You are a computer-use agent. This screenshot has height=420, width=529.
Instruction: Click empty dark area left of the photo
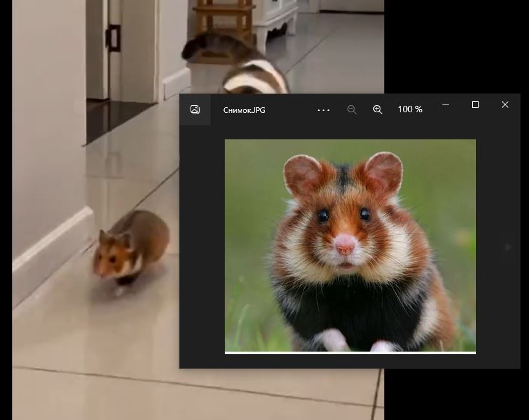click(202, 246)
